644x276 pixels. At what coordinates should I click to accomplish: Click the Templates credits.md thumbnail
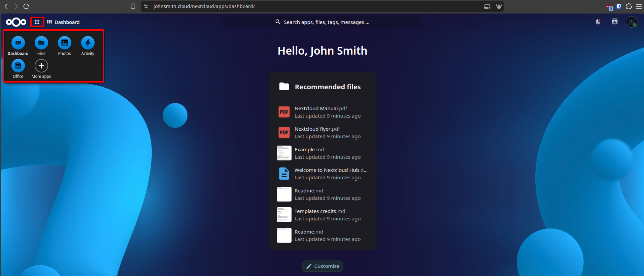click(284, 215)
